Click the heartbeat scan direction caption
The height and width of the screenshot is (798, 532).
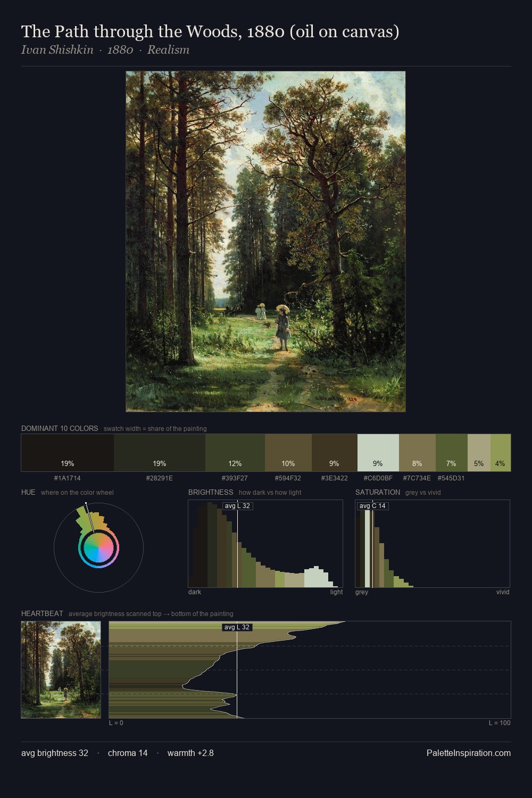point(151,614)
